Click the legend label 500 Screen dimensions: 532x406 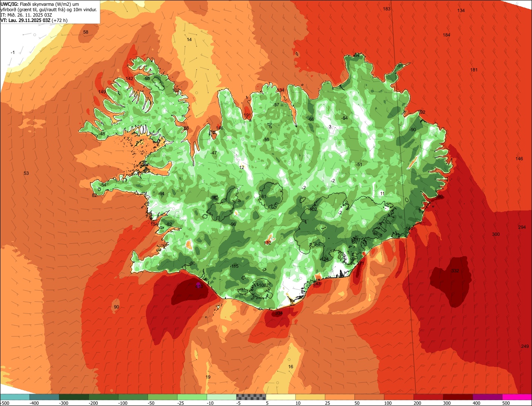coord(506,403)
